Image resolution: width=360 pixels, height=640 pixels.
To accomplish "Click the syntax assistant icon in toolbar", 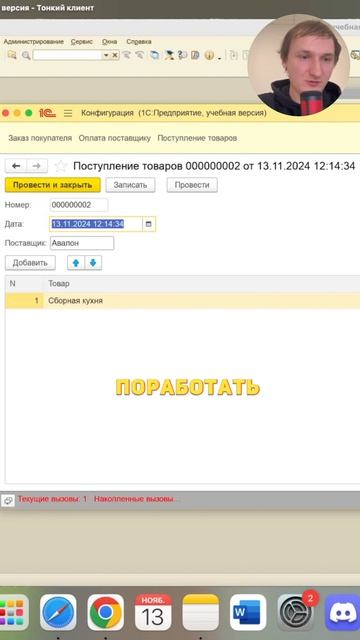I will [169, 55].
